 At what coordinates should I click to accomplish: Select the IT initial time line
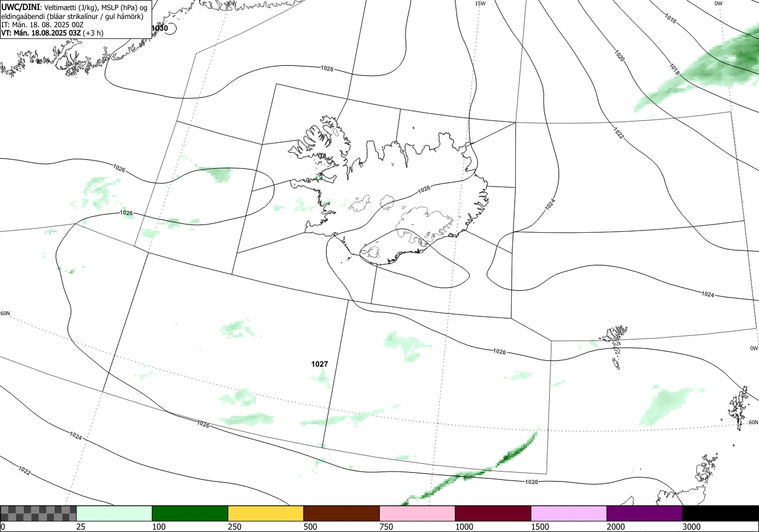pyautogui.click(x=41, y=25)
